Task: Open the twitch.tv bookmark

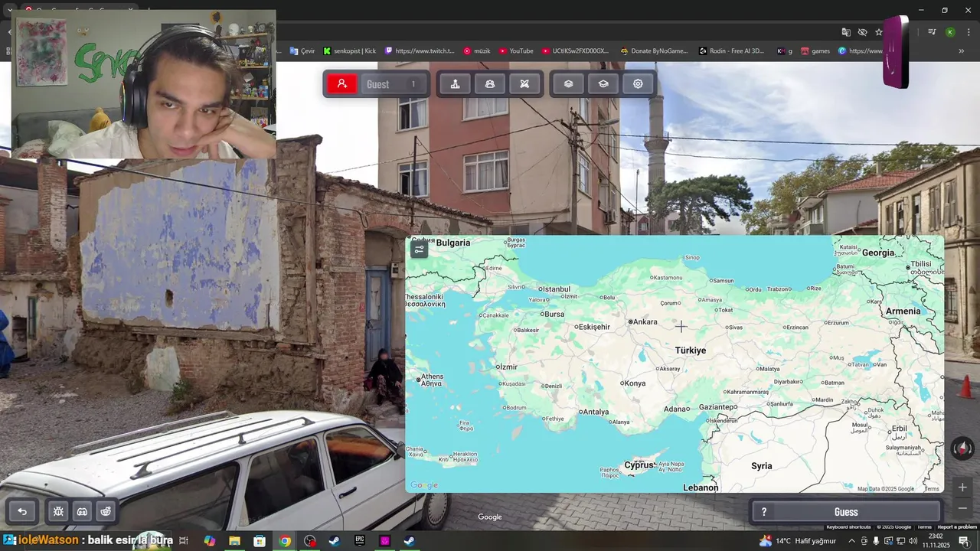Action: click(x=420, y=51)
